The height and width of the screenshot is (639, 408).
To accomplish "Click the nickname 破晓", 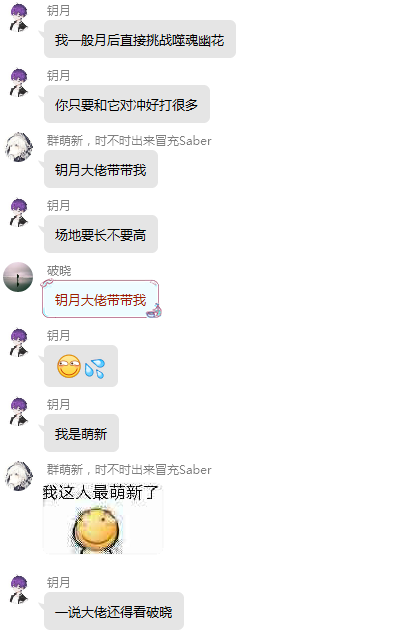I will point(59,271).
